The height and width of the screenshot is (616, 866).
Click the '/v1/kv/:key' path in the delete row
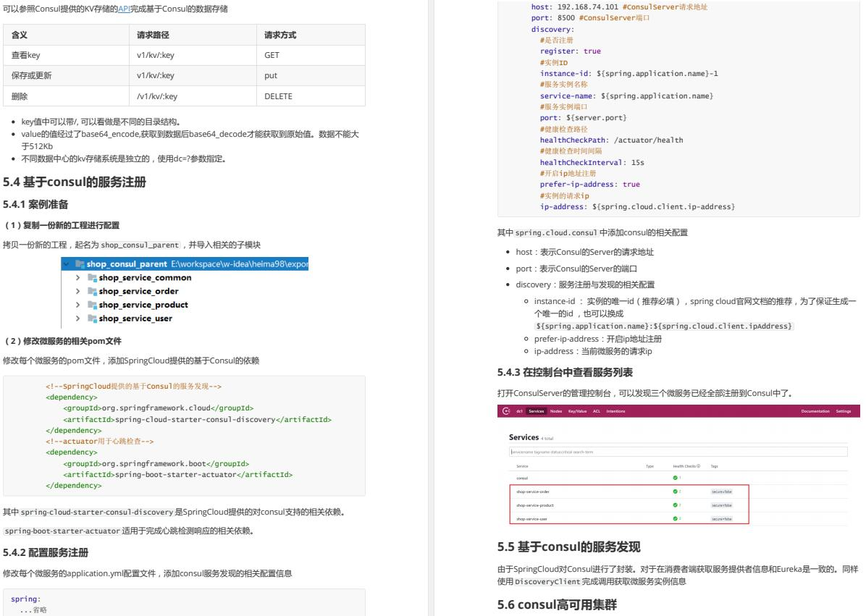(157, 96)
